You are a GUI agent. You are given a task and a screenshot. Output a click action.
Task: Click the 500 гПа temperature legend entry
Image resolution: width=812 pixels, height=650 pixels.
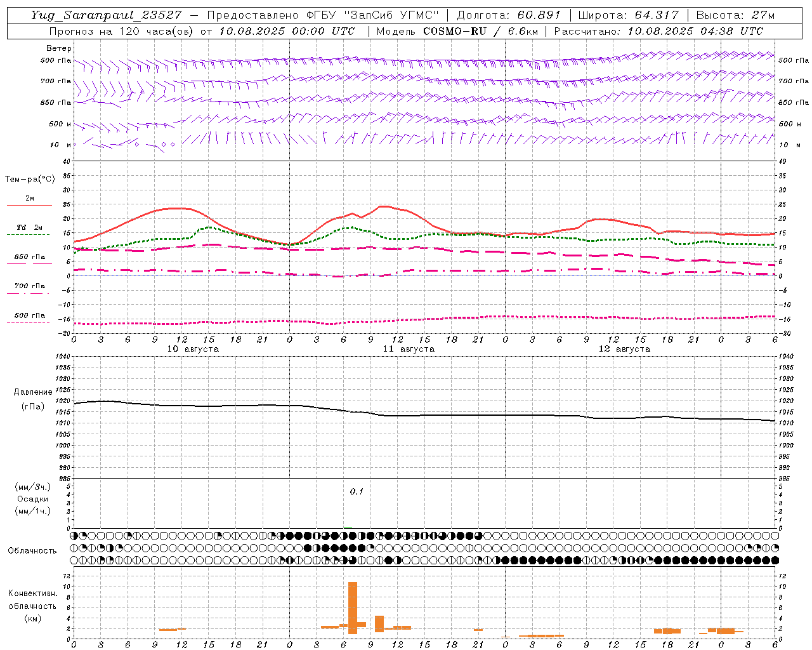click(x=30, y=315)
